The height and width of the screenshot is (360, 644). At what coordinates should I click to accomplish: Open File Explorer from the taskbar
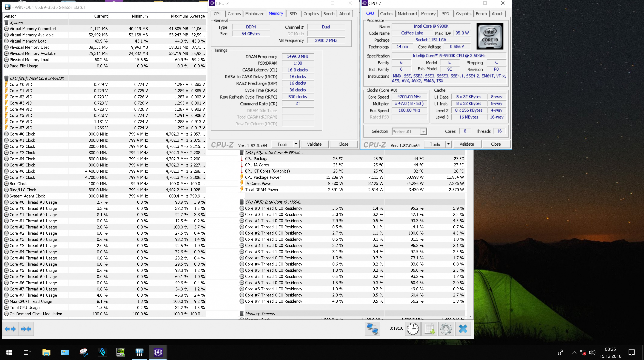[46, 352]
